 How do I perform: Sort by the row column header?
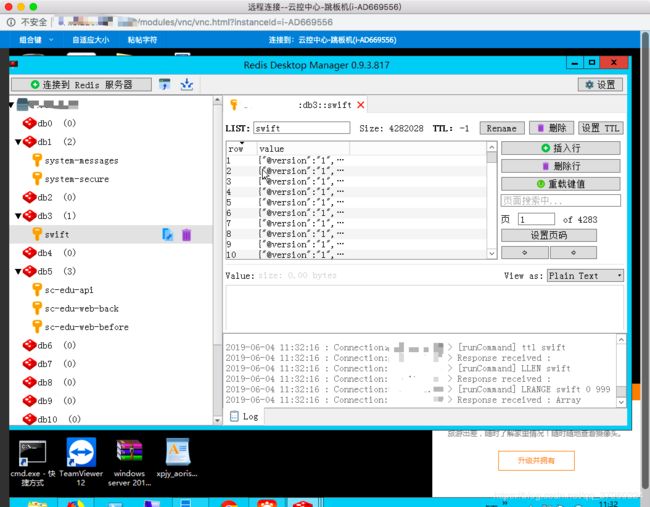241,148
